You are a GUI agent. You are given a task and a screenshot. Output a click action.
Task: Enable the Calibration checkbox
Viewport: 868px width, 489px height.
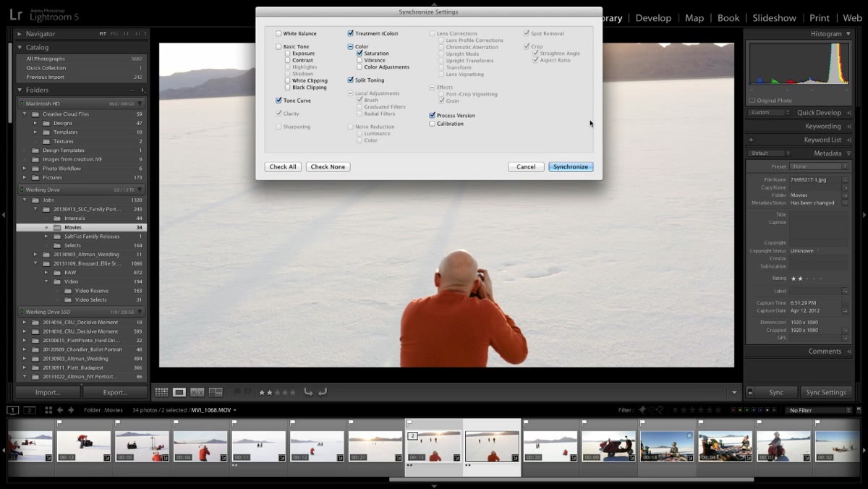coord(433,124)
